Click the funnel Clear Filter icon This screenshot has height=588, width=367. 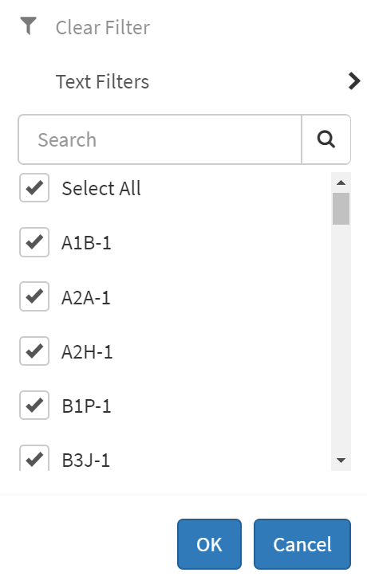[28, 26]
